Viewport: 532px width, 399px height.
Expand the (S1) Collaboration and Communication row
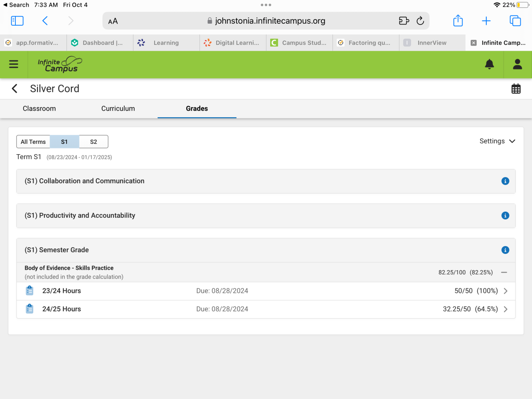click(x=266, y=181)
